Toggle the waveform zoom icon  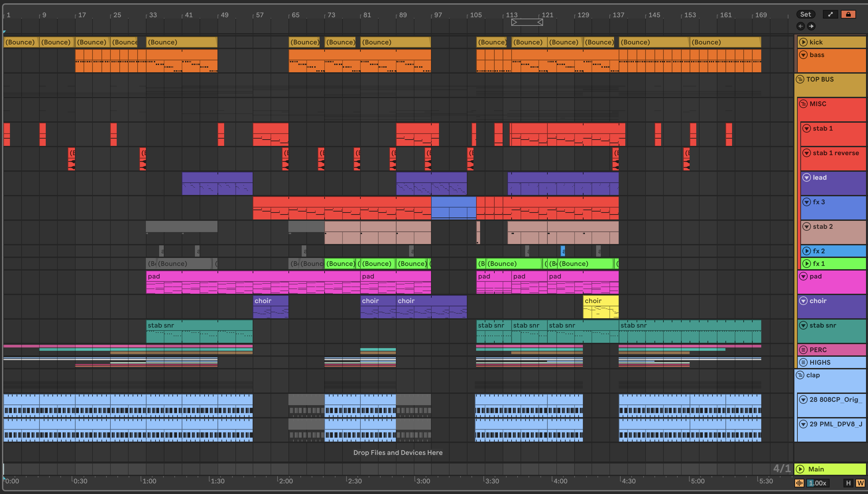coord(799,483)
